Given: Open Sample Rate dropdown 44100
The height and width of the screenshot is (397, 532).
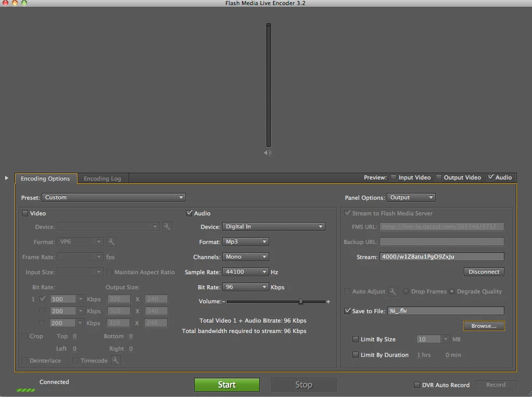Looking at the screenshot, I should 246,272.
